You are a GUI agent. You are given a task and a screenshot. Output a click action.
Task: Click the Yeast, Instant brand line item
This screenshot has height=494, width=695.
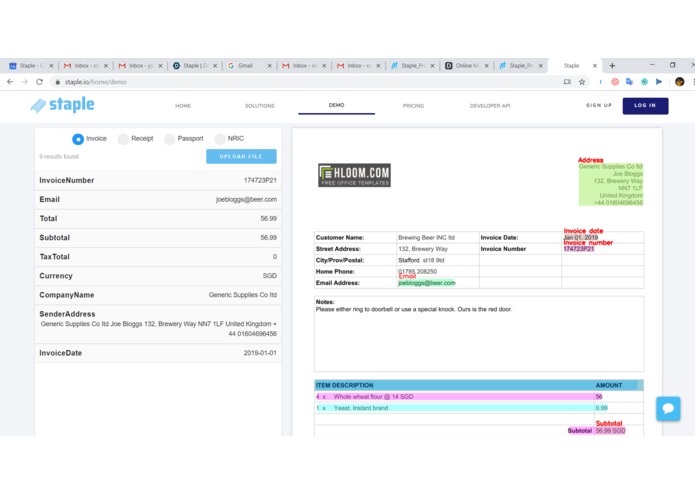(x=455, y=408)
